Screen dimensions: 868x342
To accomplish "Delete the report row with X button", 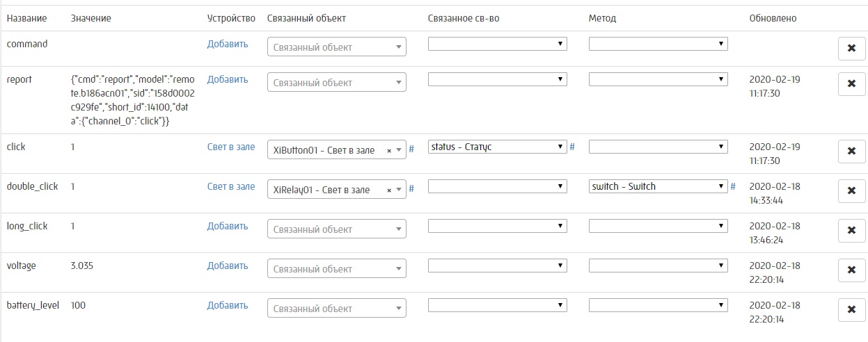I will pyautogui.click(x=851, y=84).
